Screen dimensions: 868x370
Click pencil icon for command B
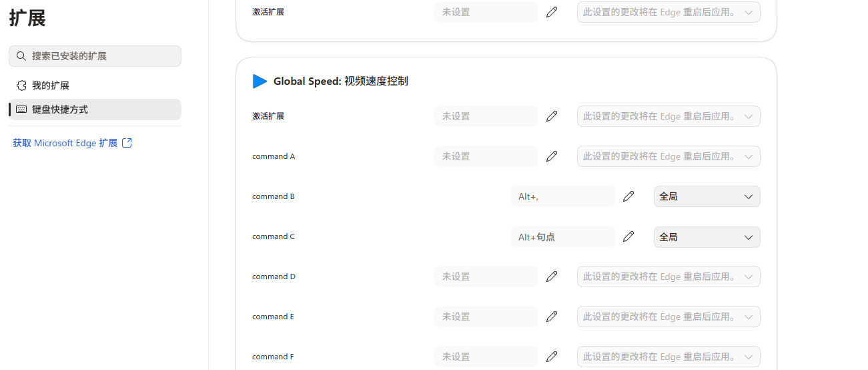[x=628, y=196]
